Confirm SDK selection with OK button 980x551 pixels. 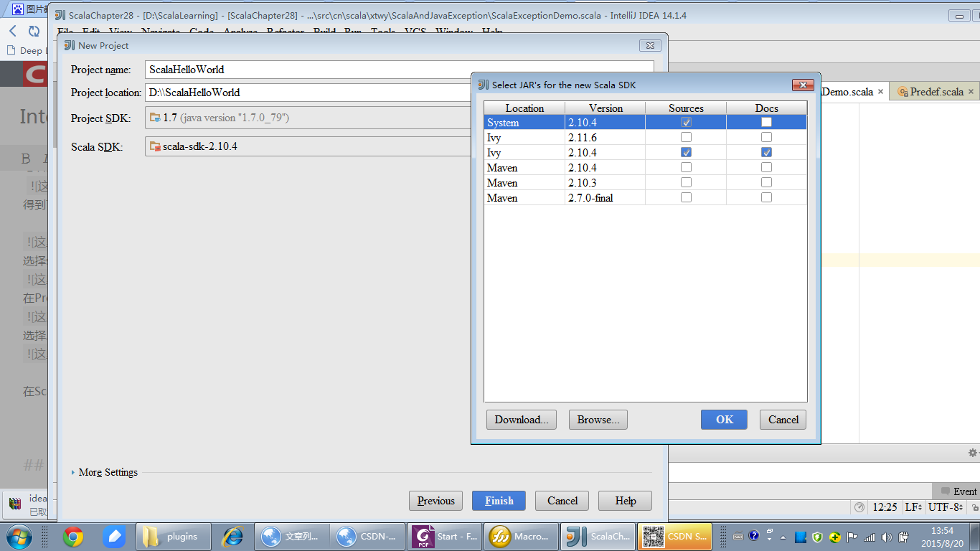[724, 420]
